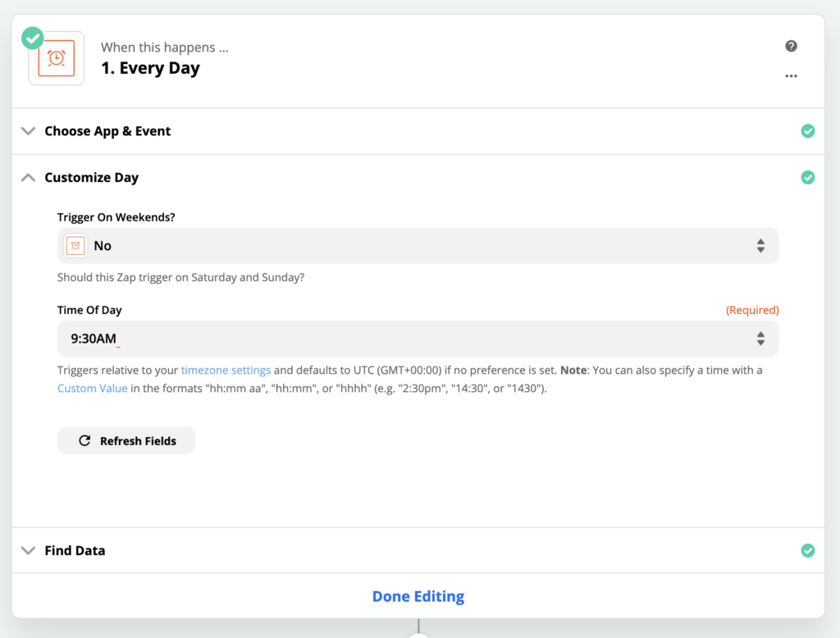Click the Find Data green checkmark

[x=808, y=550]
